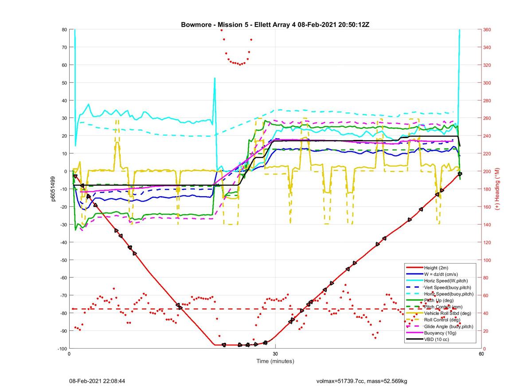Click the 'Time (minutes)' x-axis label
The image size is (532, 392).
[275, 361]
